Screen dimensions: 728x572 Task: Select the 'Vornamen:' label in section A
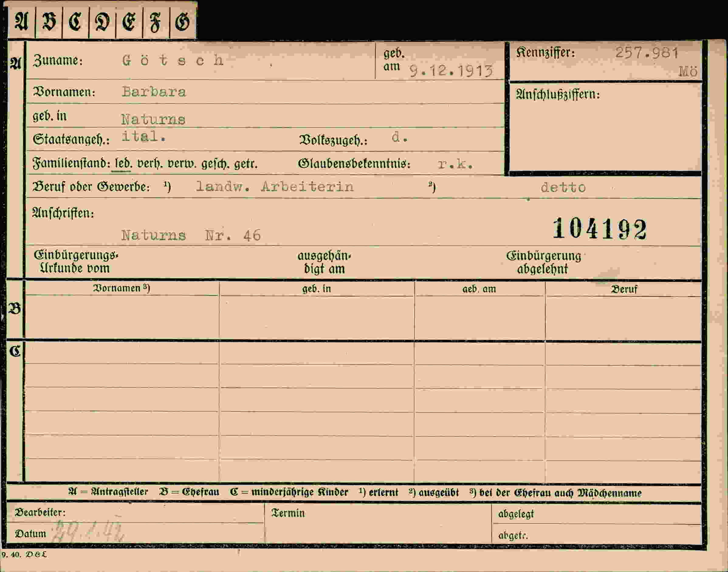coord(64,91)
